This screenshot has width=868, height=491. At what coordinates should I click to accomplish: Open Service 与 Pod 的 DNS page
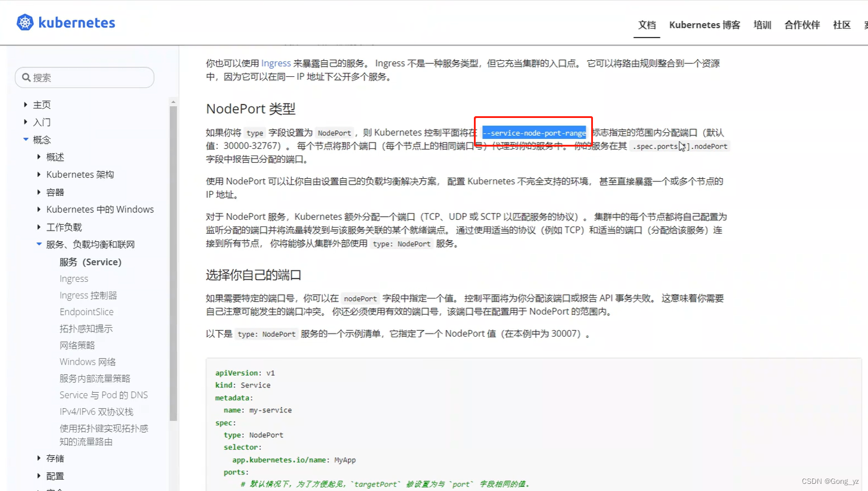[104, 395]
